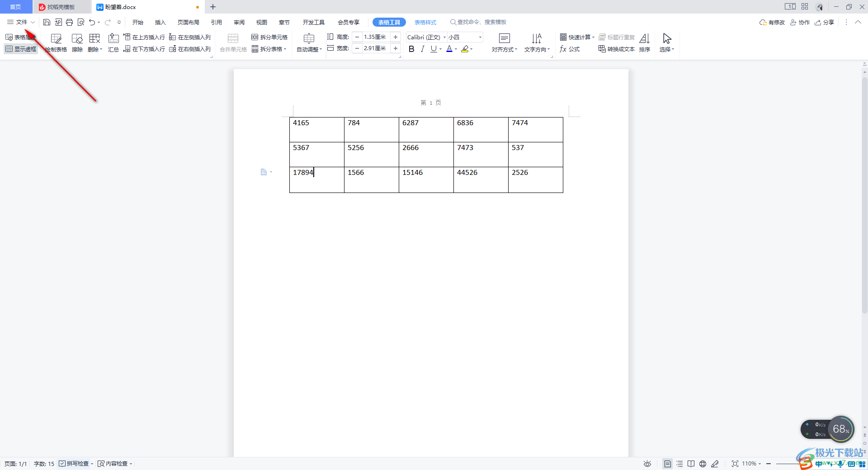
Task: Click Split Cells (拆分单元格)
Action: click(x=269, y=37)
